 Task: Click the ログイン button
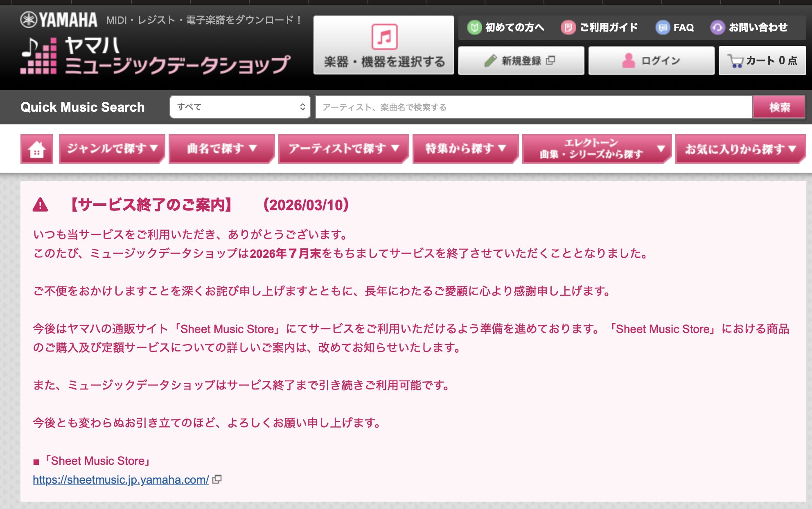click(652, 61)
